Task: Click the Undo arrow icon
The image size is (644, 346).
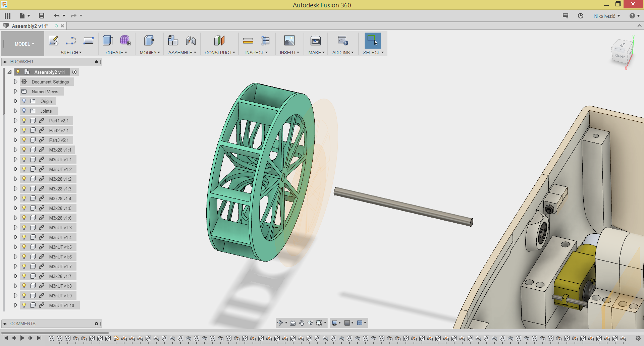Action: coord(57,16)
